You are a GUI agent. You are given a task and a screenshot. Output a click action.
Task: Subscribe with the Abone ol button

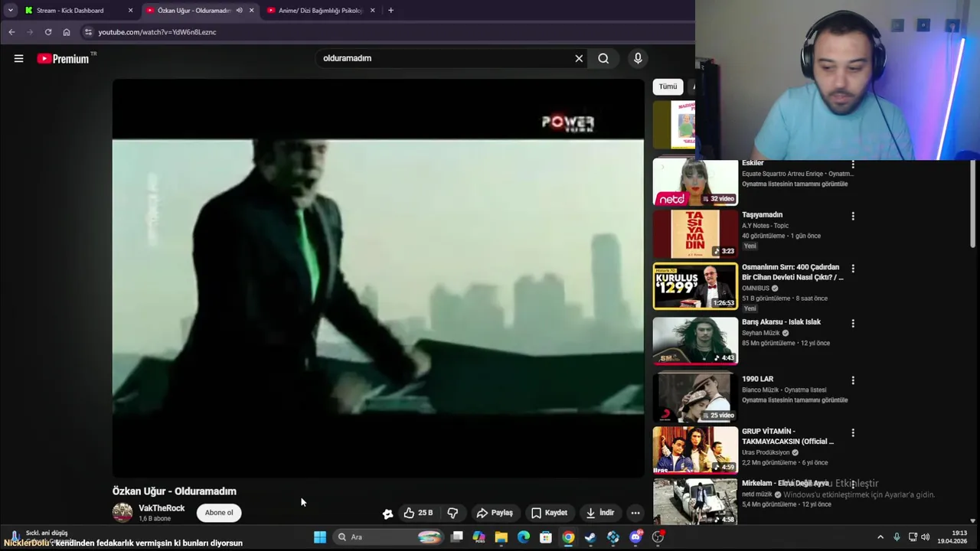(219, 513)
